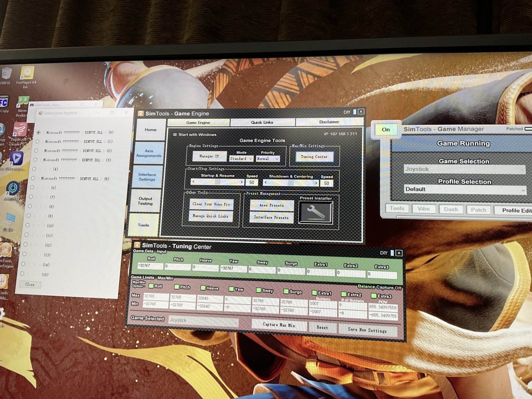
Task: Select joystick radio option (0)
Action: 38,132
